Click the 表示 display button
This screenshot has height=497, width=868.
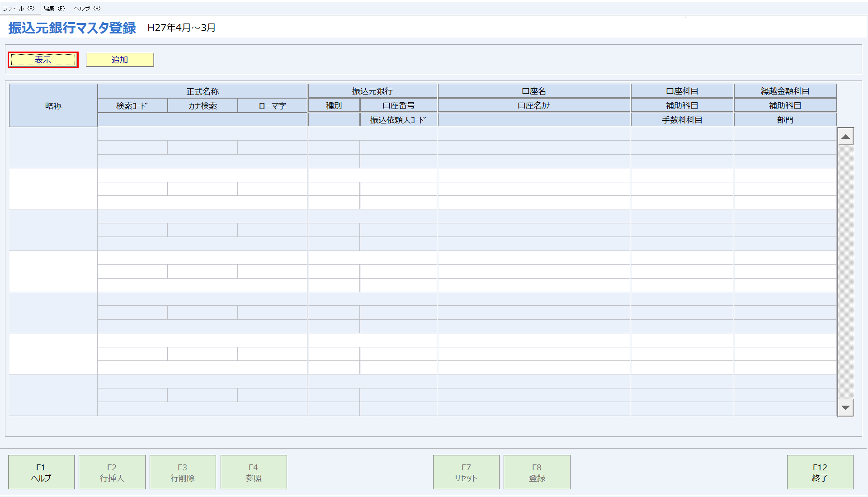[x=43, y=60]
